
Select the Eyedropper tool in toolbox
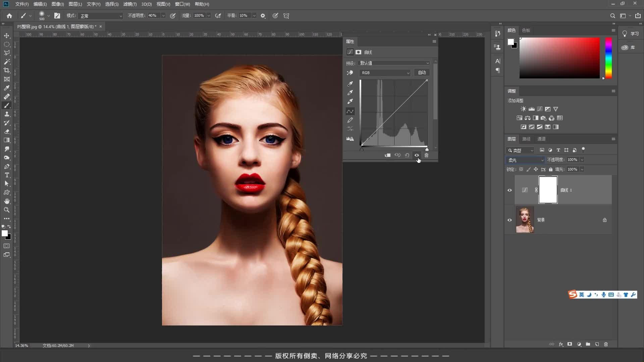coord(7,88)
